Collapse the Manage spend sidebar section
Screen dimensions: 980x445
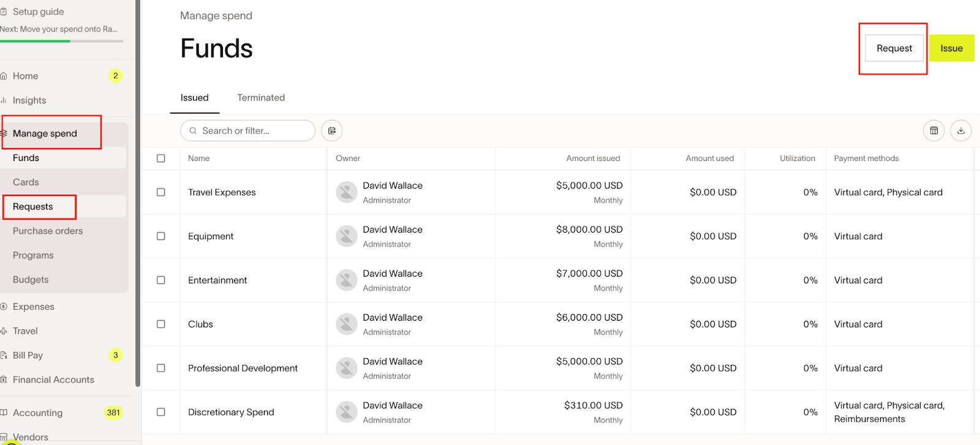45,133
